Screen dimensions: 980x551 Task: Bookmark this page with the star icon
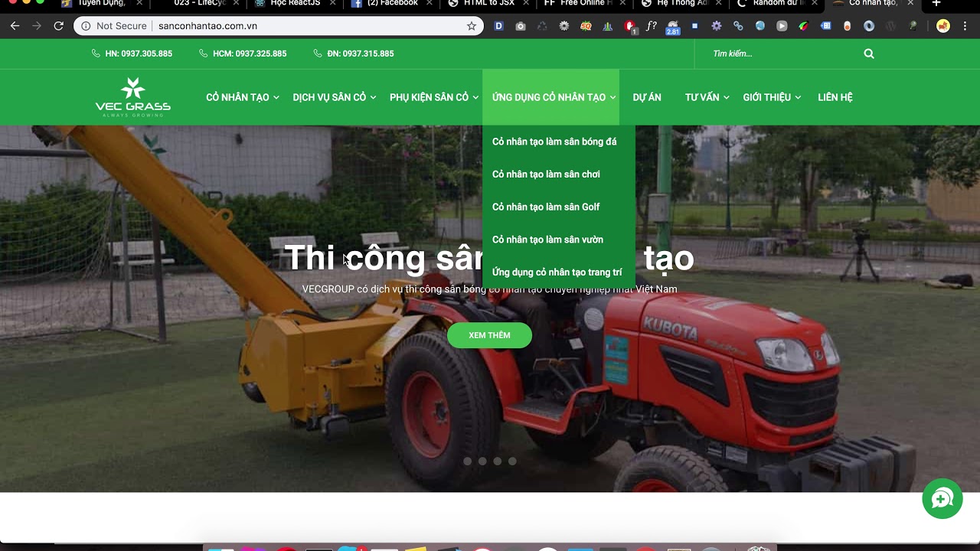tap(471, 26)
